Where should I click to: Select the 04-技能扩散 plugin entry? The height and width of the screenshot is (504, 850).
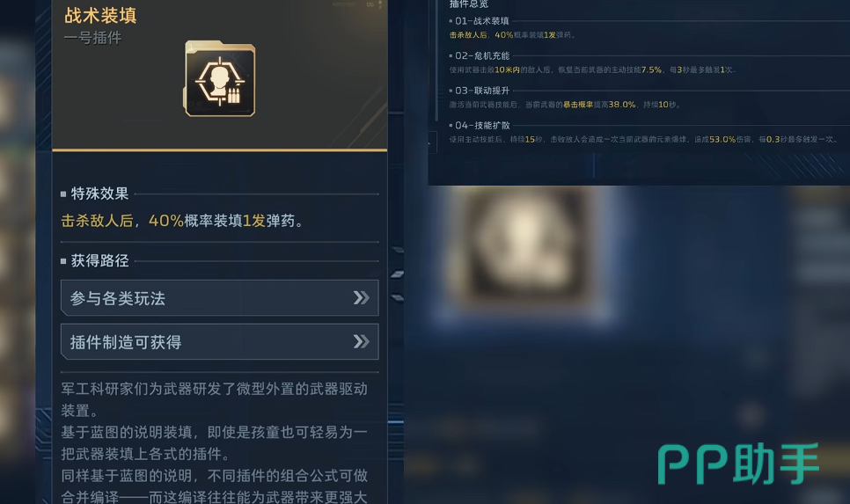click(482, 125)
